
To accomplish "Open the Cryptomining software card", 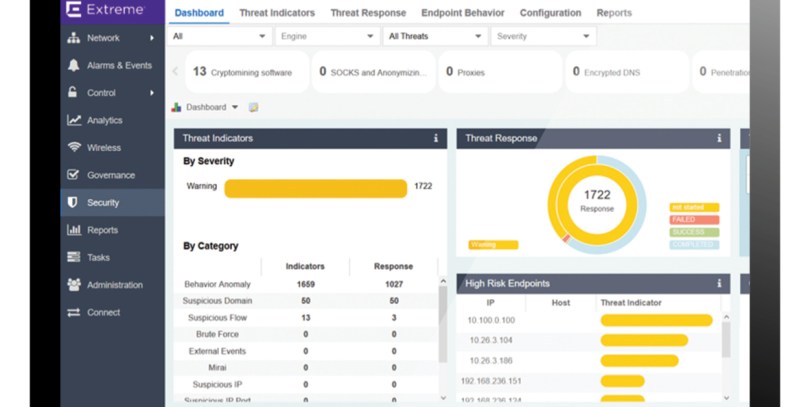I will [x=247, y=72].
